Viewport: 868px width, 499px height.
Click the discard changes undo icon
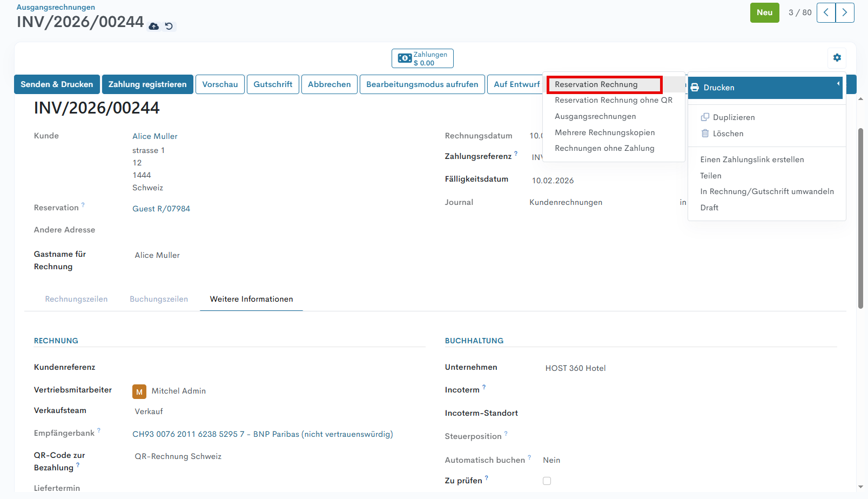pyautogui.click(x=169, y=26)
